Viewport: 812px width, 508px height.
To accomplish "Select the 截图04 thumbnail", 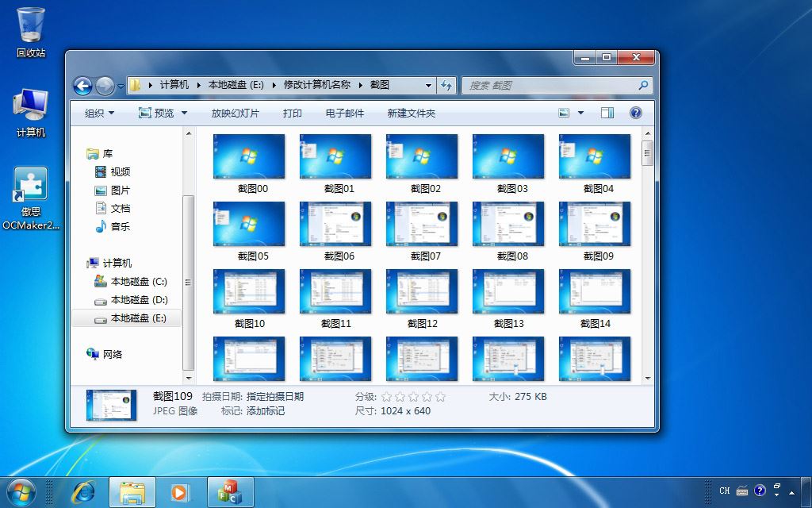I will pos(595,156).
